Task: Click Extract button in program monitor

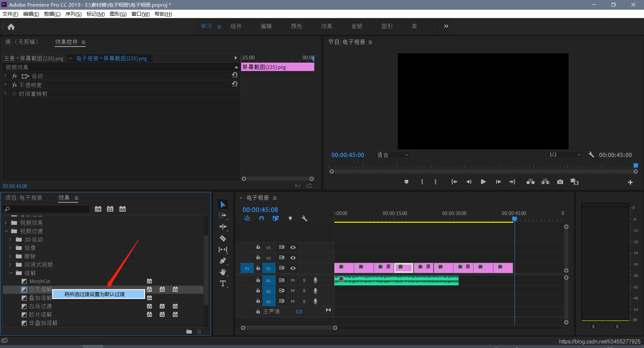Action: (545, 182)
